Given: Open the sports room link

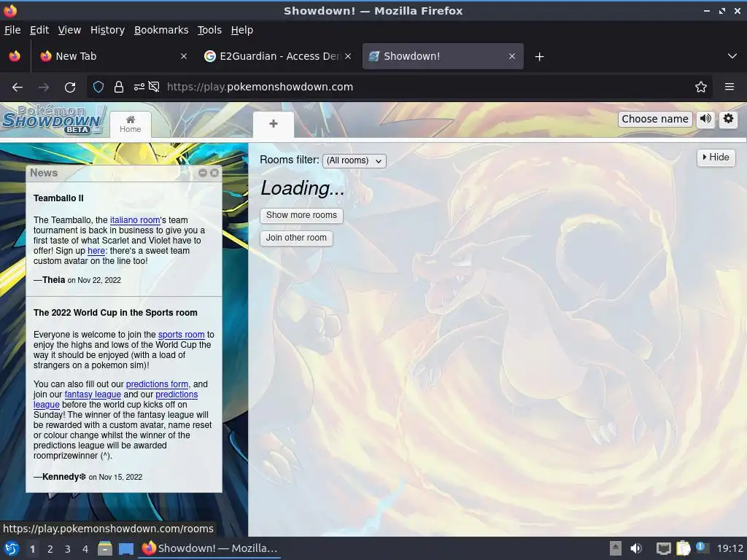Looking at the screenshot, I should coord(181,334).
